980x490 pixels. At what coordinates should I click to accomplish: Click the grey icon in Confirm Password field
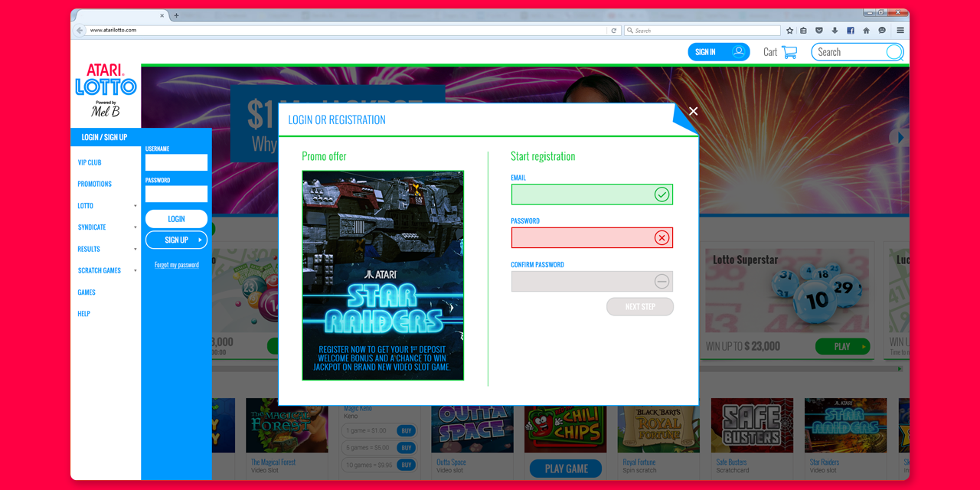(661, 282)
